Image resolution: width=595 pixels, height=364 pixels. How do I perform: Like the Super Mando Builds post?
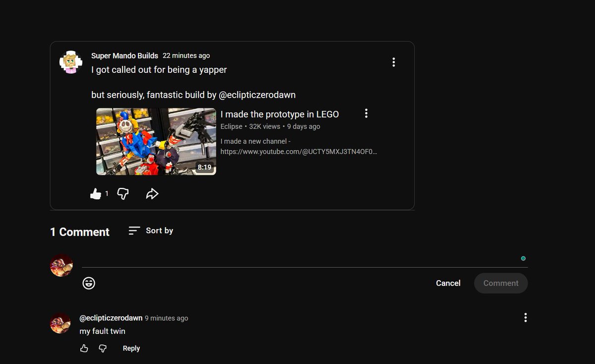pos(96,194)
